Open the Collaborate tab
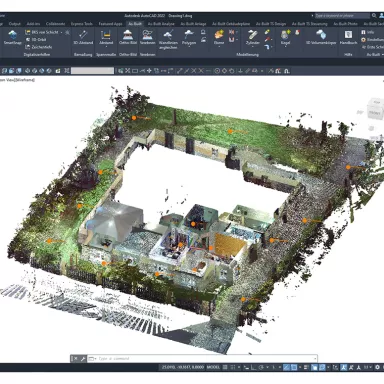 pyautogui.click(x=56, y=24)
